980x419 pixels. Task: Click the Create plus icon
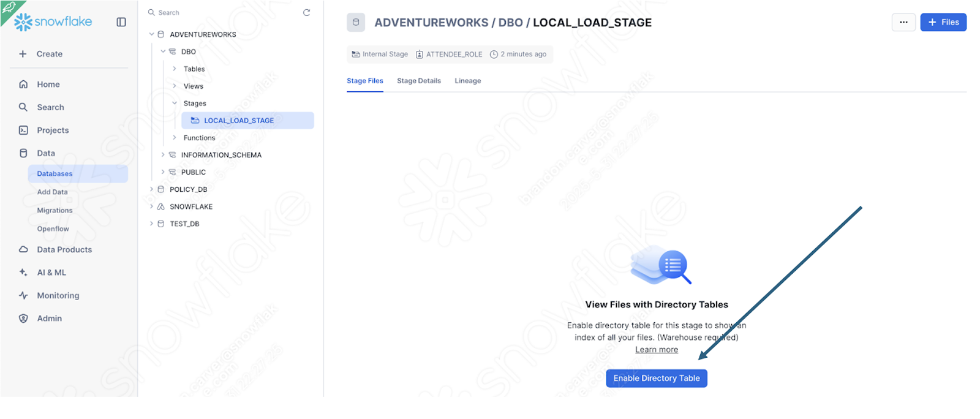click(23, 54)
